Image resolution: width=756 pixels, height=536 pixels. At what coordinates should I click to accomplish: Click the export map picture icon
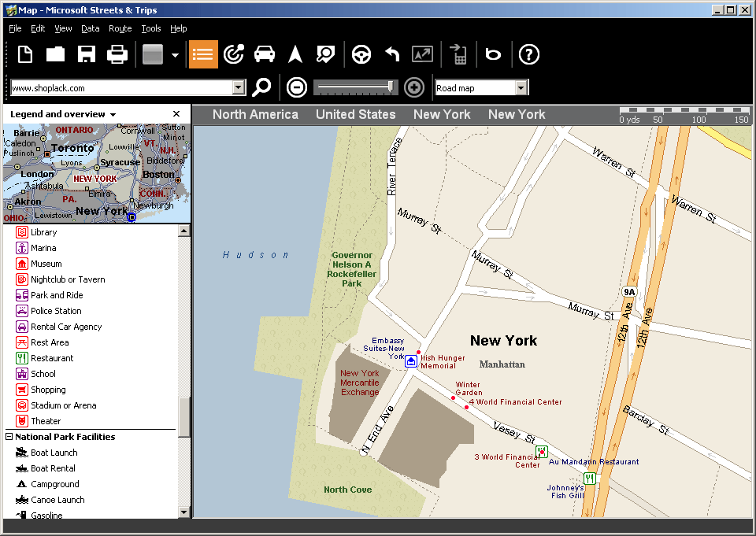click(x=422, y=54)
